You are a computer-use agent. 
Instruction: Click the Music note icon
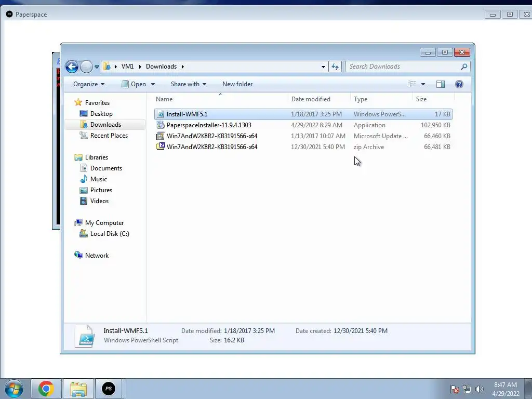click(x=84, y=179)
